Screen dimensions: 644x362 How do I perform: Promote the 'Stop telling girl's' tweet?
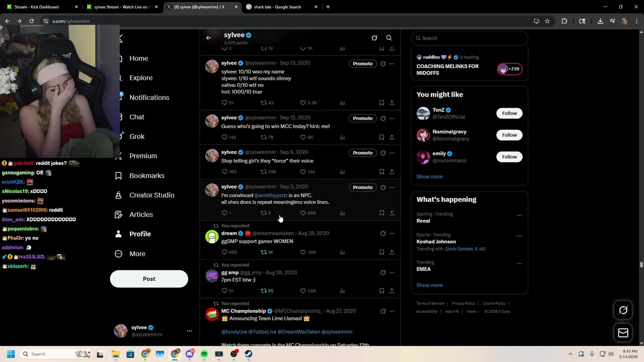(363, 153)
